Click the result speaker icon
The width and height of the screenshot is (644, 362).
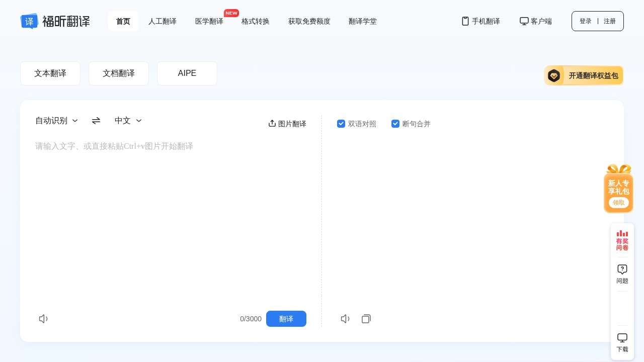coord(345,319)
